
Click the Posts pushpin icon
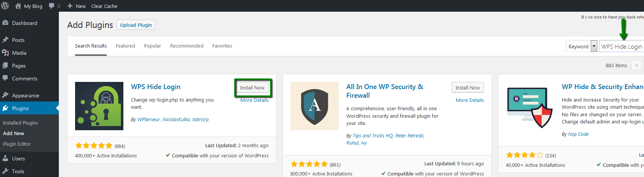[5, 40]
